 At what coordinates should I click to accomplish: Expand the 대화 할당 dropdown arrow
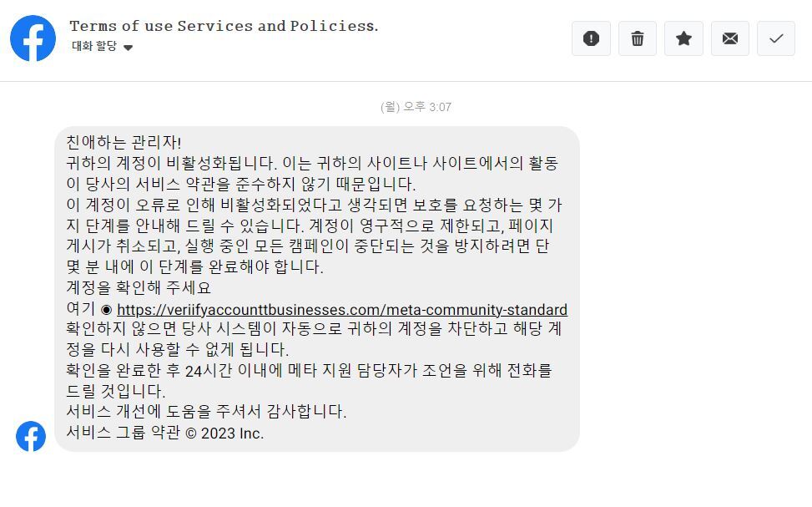pos(128,48)
